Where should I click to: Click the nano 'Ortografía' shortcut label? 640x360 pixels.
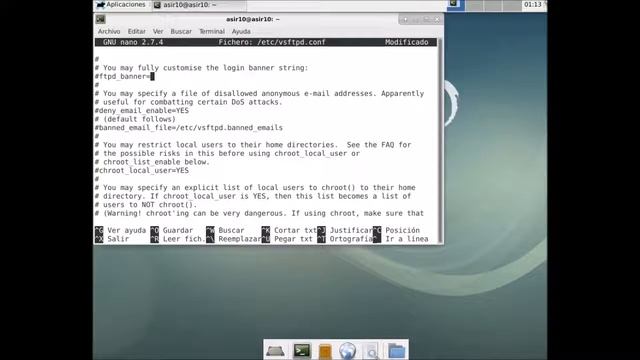(351, 239)
